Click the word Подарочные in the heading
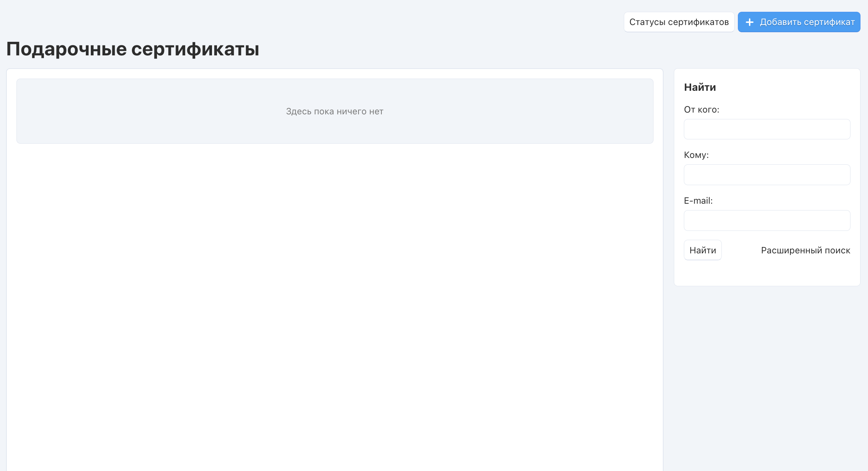 (x=66, y=49)
